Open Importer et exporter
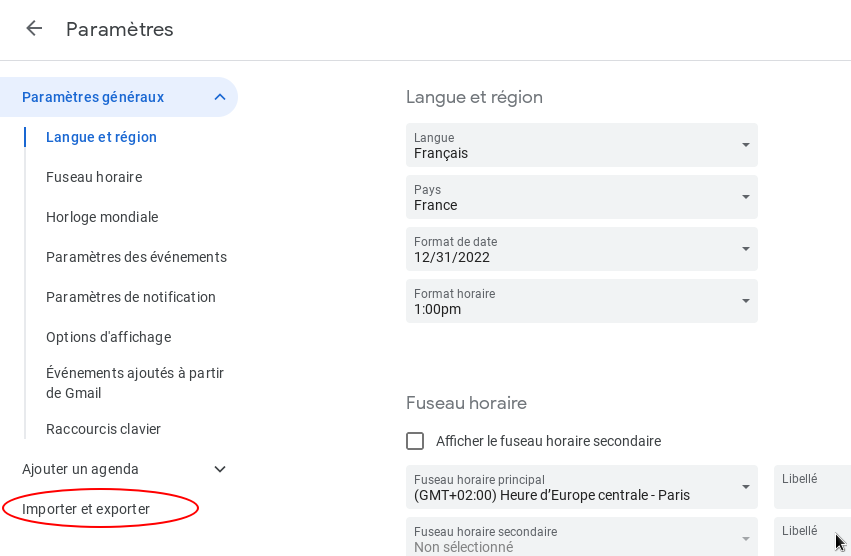 coord(86,509)
